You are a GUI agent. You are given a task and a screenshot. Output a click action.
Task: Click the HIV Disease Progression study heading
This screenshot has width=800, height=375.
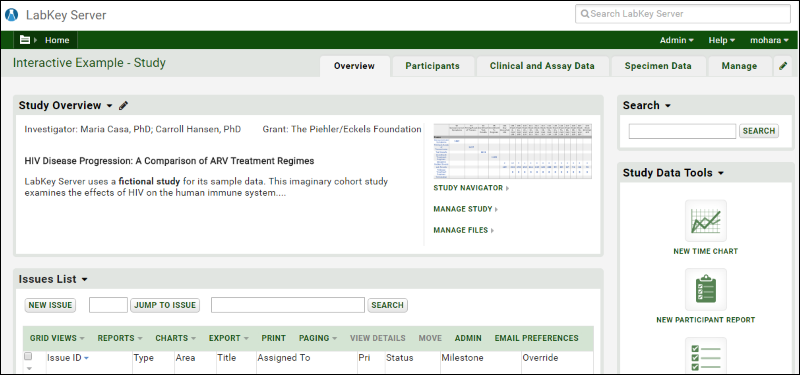tap(169, 161)
